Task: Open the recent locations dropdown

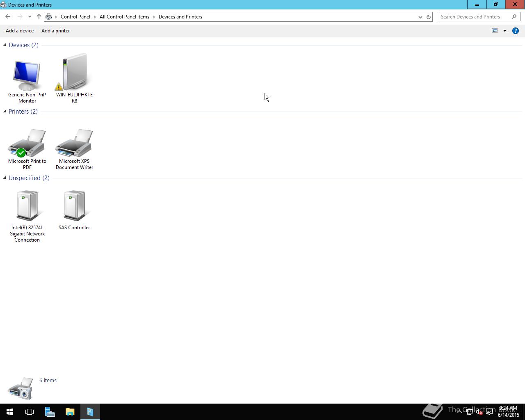Action: click(30, 17)
